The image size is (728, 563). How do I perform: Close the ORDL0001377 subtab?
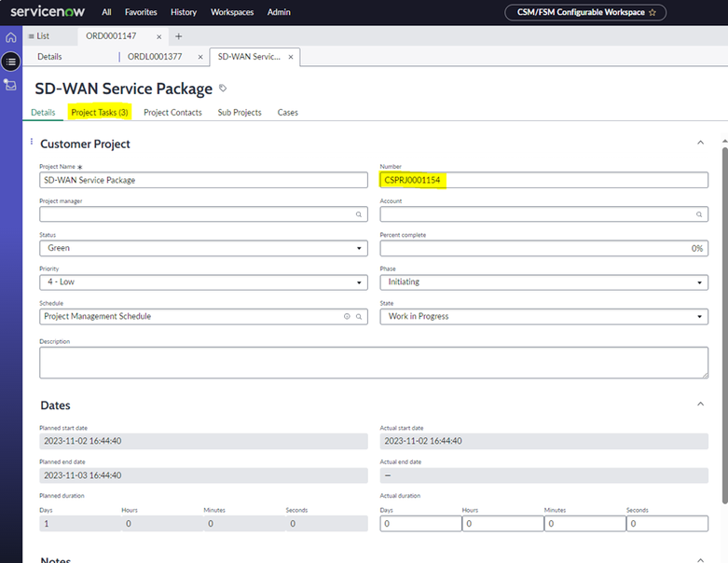(x=200, y=57)
